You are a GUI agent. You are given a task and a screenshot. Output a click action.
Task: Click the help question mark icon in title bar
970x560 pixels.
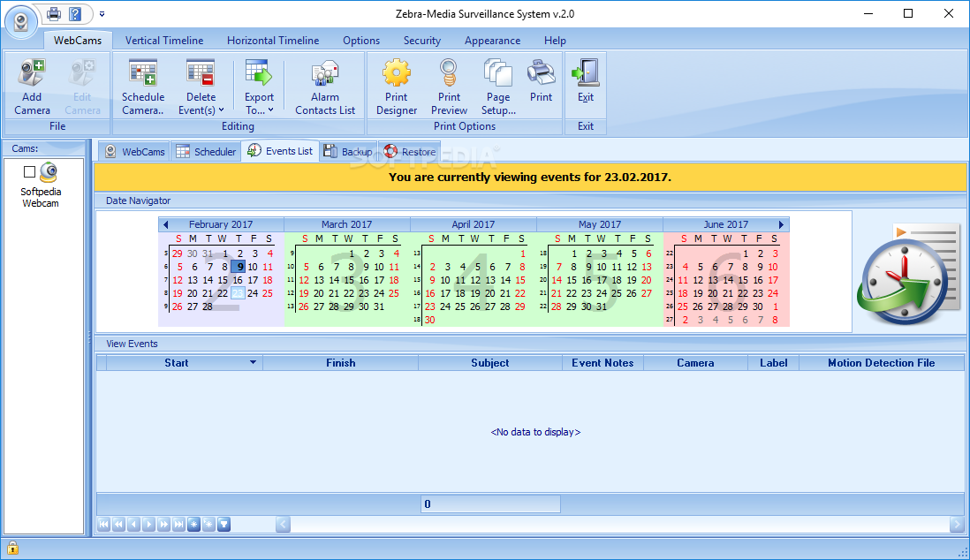pos(75,13)
